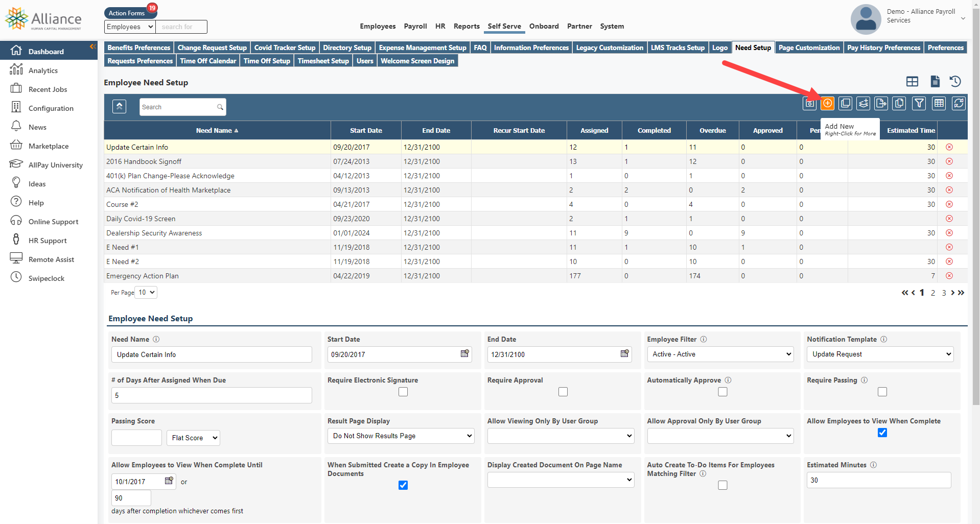
Task: Collapse the left sidebar with double chevron
Action: 93,46
